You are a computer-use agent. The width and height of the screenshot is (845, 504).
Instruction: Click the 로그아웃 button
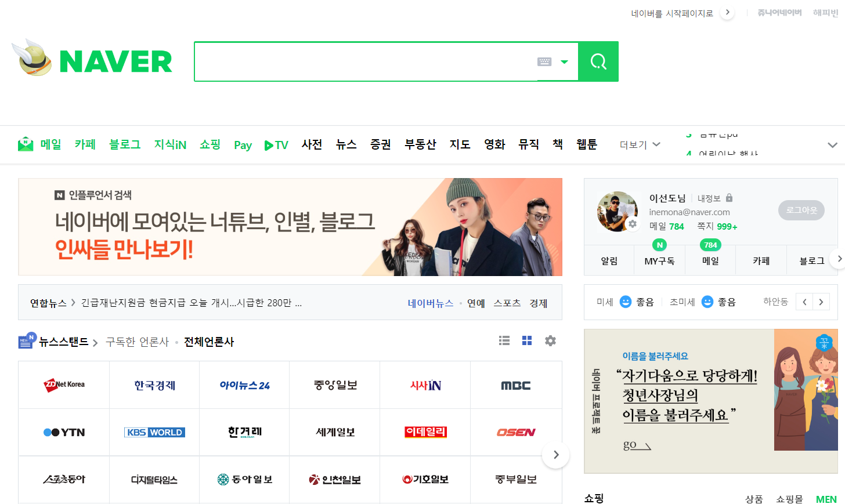[801, 210]
